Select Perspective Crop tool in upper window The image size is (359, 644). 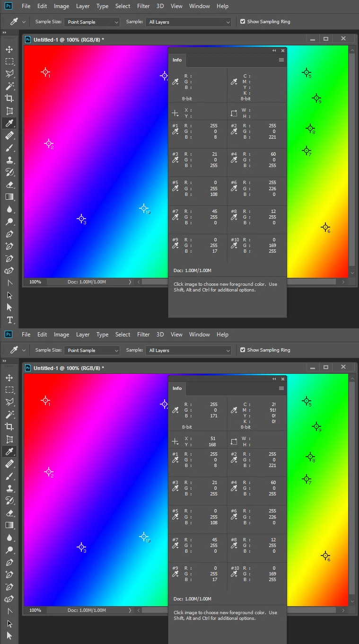[x=9, y=111]
